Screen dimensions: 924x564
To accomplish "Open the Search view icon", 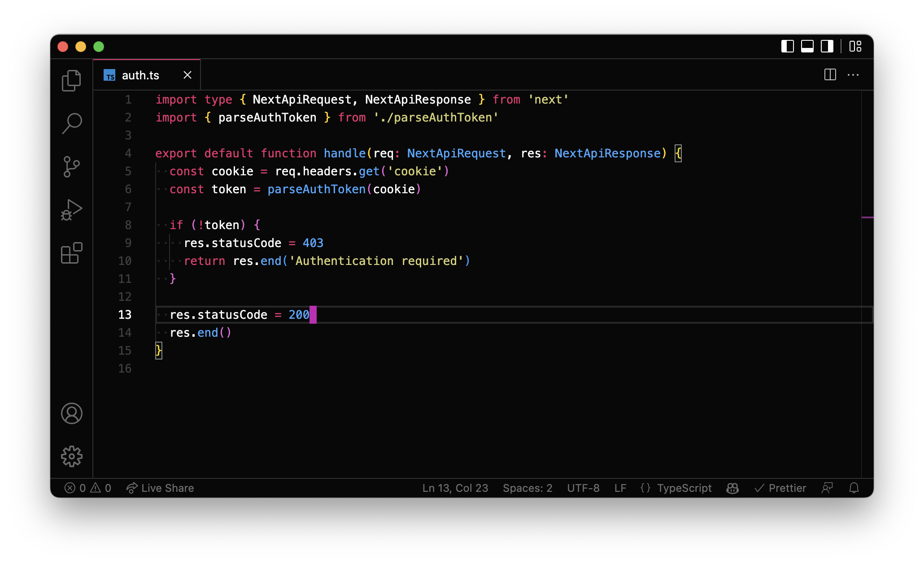I will pos(71,123).
